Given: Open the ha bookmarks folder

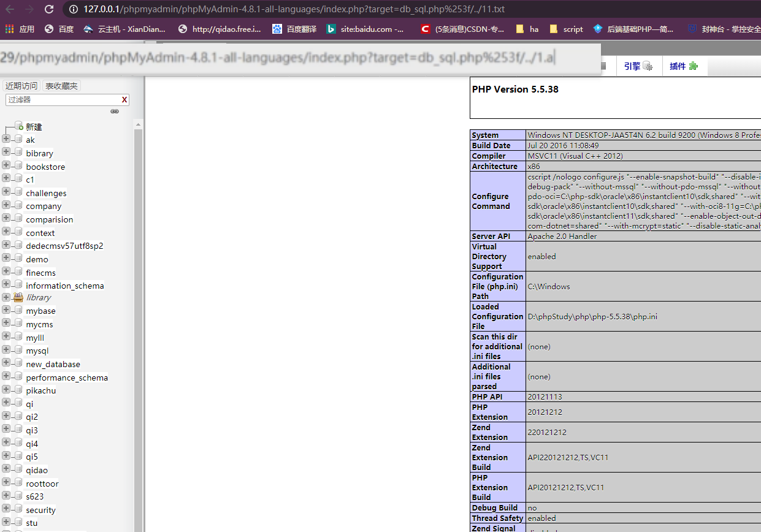Looking at the screenshot, I should [x=527, y=29].
